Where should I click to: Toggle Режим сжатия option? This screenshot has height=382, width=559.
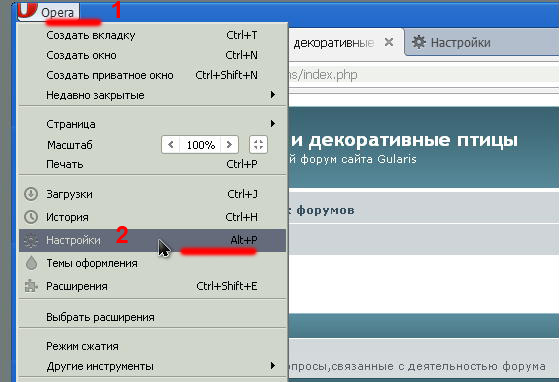(x=153, y=346)
